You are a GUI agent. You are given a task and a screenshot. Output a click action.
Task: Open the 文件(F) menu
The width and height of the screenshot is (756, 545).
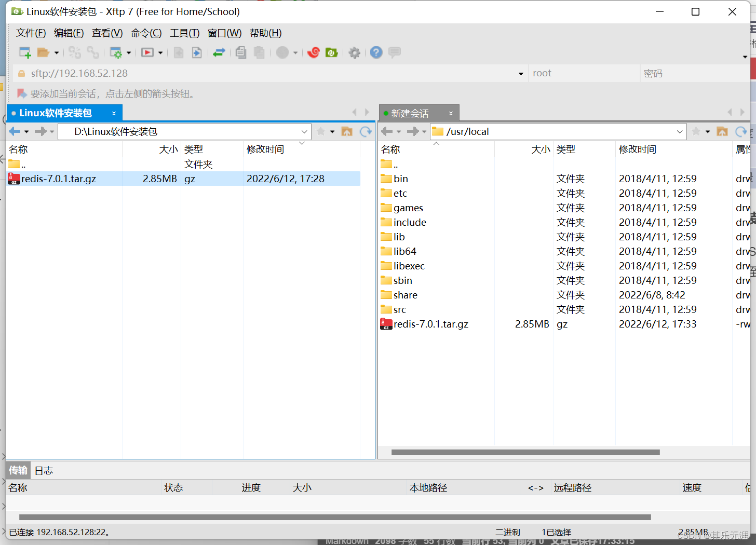pos(31,33)
